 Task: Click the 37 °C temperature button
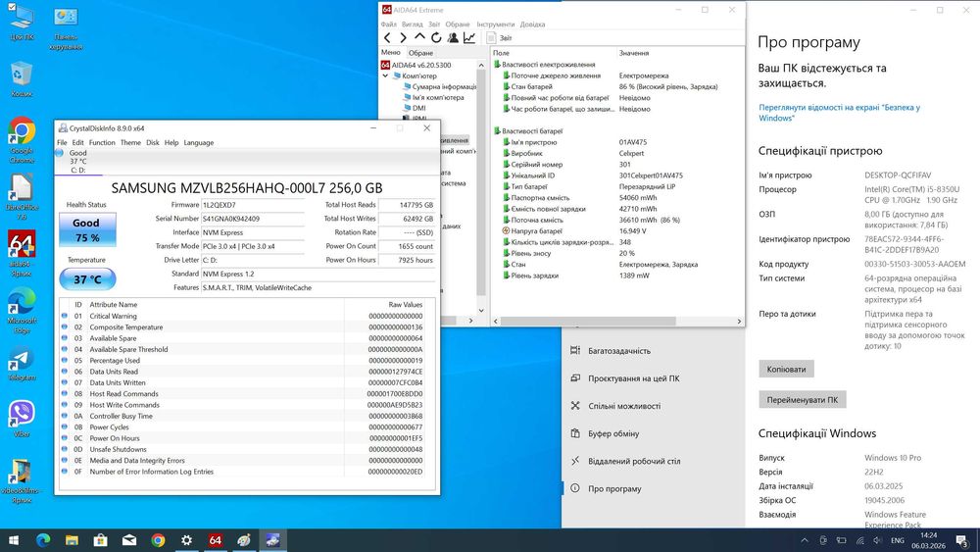(87, 279)
